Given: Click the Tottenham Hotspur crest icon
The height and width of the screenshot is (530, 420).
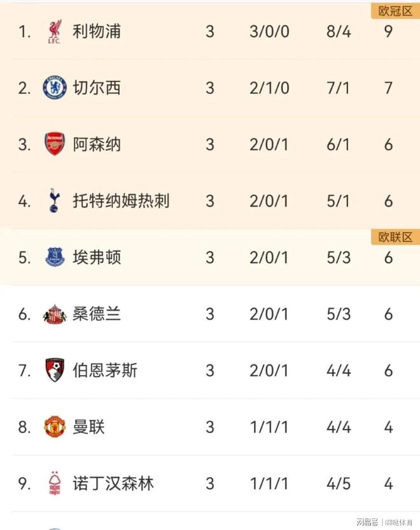Looking at the screenshot, I should click(54, 201).
